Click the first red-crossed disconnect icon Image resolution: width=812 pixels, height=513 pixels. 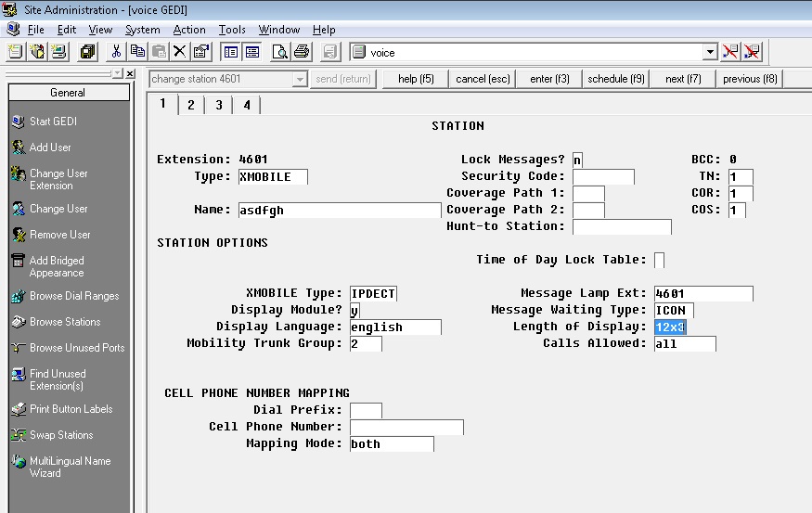[x=730, y=52]
